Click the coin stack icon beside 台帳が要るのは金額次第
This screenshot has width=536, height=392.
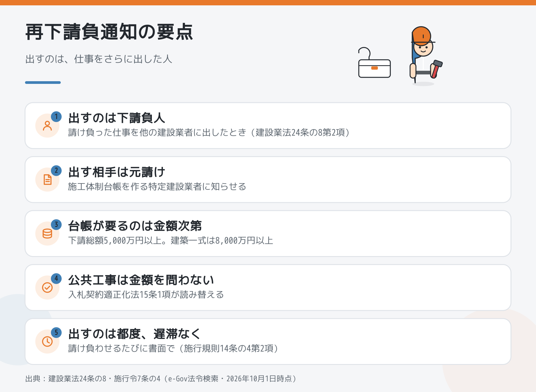pos(47,234)
